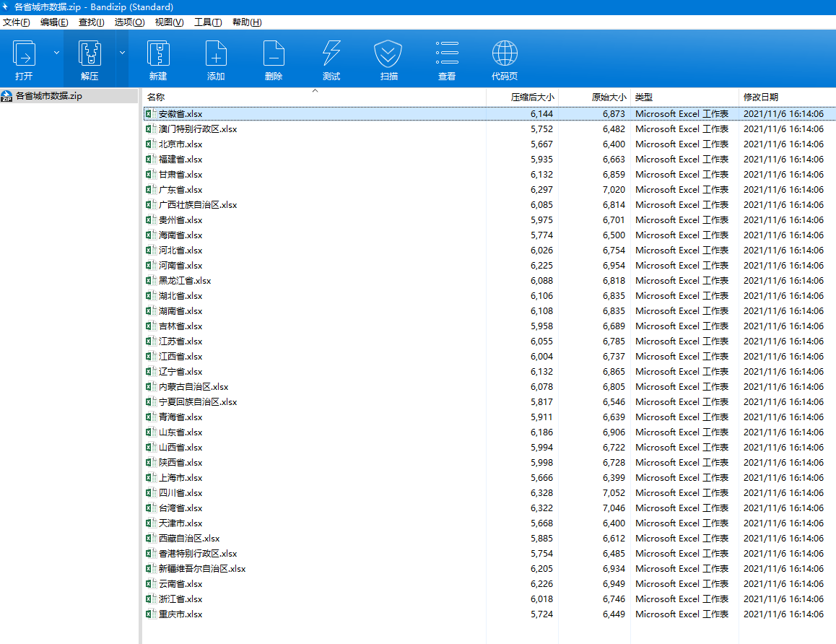Select file 澳门特别行政区.xlsx
Image resolution: width=836 pixels, height=644 pixels.
198,129
